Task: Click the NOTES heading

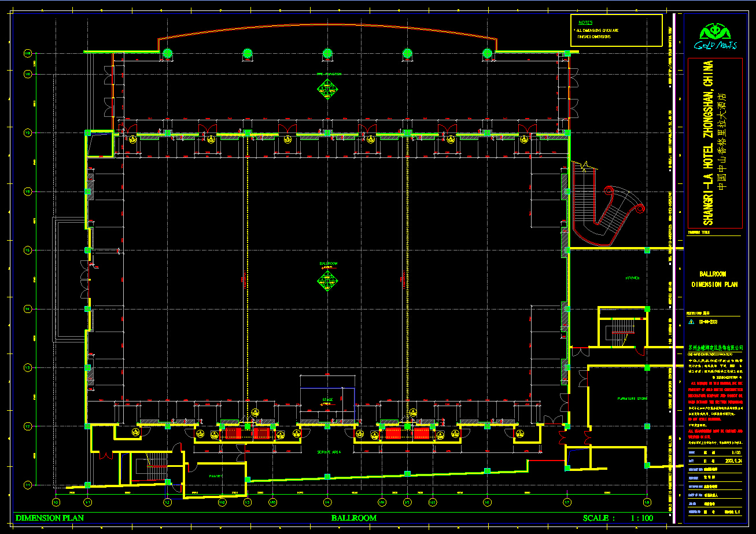Action: [x=585, y=22]
